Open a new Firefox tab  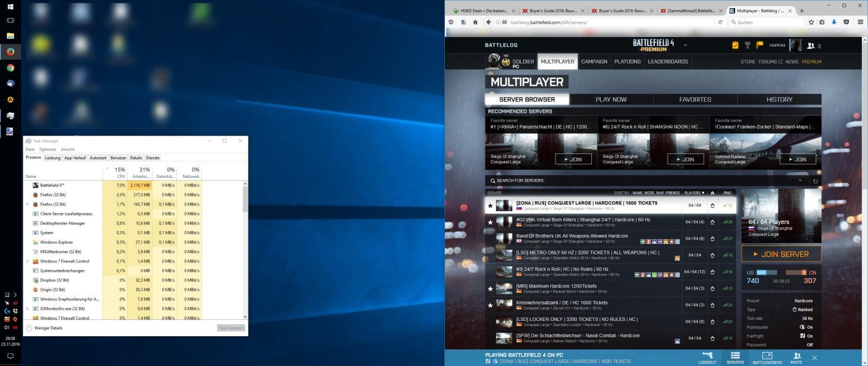click(802, 10)
